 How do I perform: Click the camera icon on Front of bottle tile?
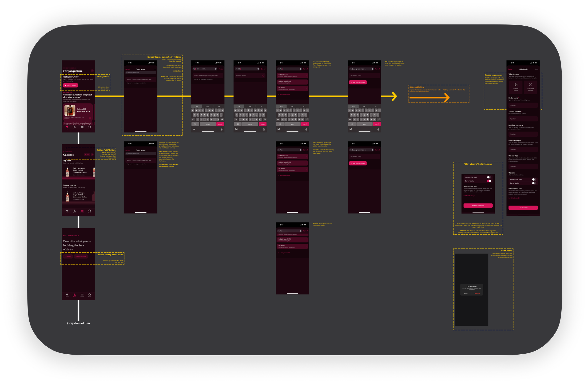516,85
